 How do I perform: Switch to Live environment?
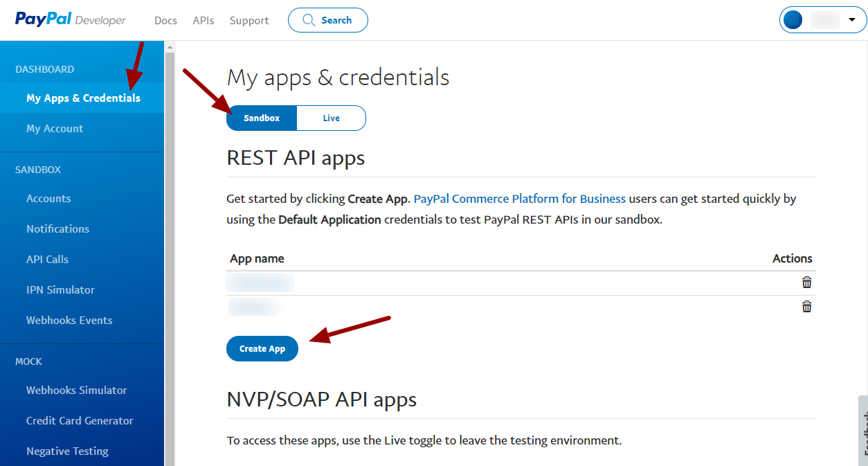point(331,118)
